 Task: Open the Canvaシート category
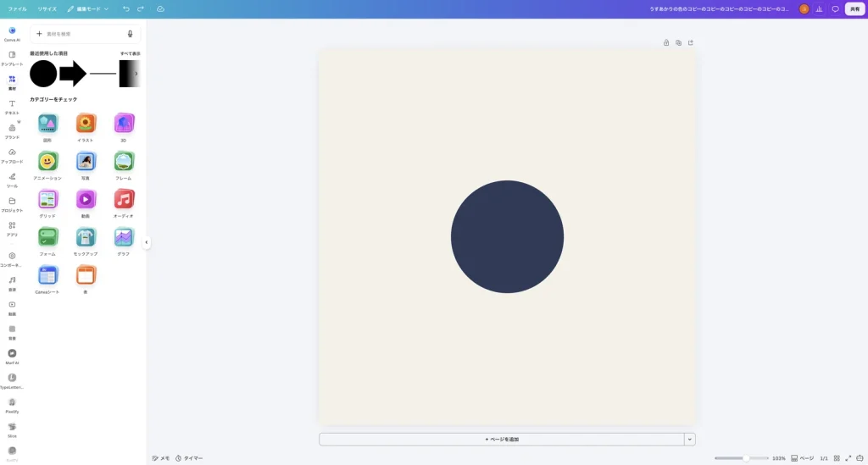click(x=47, y=279)
